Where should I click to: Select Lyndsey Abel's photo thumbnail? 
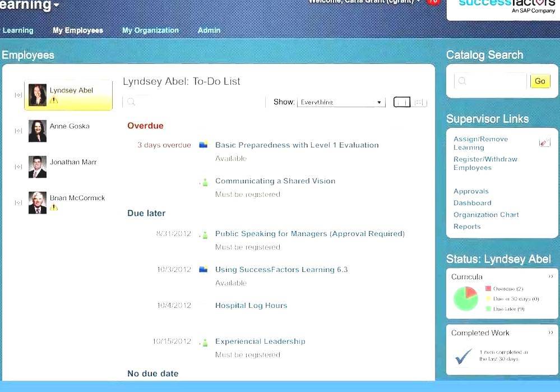pos(38,95)
